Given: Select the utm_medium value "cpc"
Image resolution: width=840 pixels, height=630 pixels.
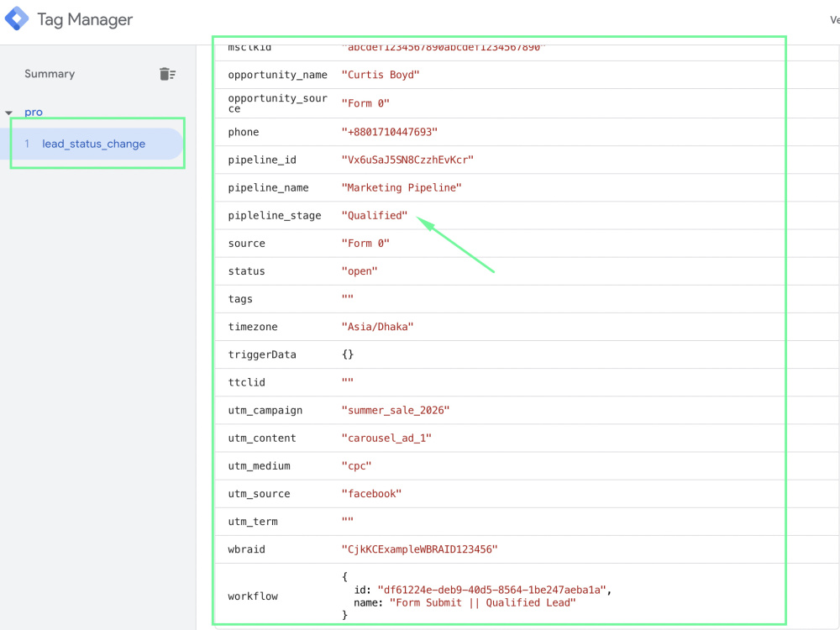Looking at the screenshot, I should coord(356,466).
